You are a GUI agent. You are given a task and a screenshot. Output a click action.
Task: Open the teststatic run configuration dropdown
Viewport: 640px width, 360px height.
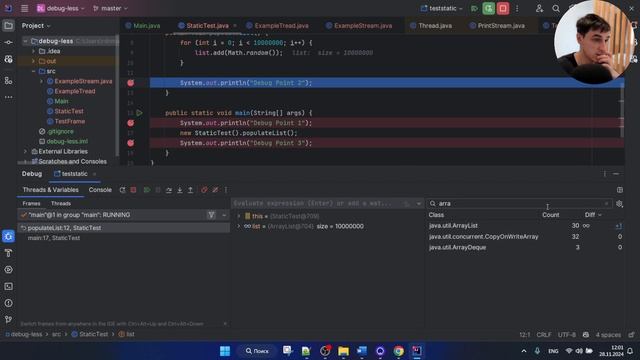pyautogui.click(x=442, y=8)
